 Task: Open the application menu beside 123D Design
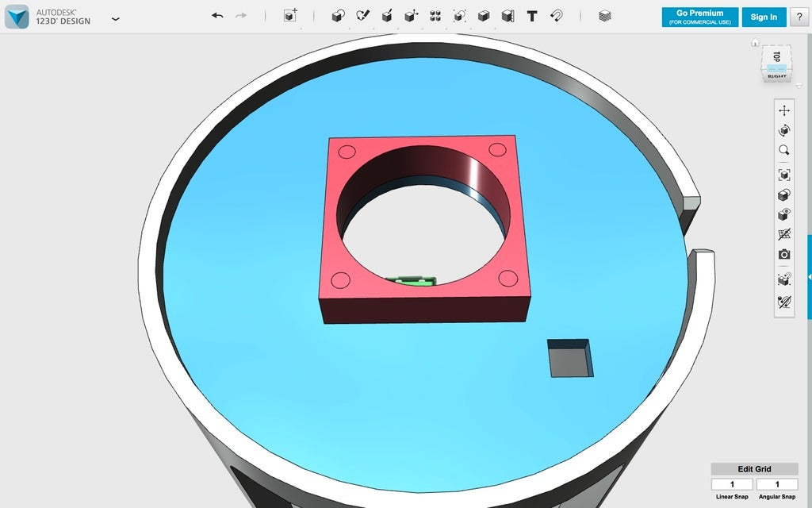pos(115,17)
